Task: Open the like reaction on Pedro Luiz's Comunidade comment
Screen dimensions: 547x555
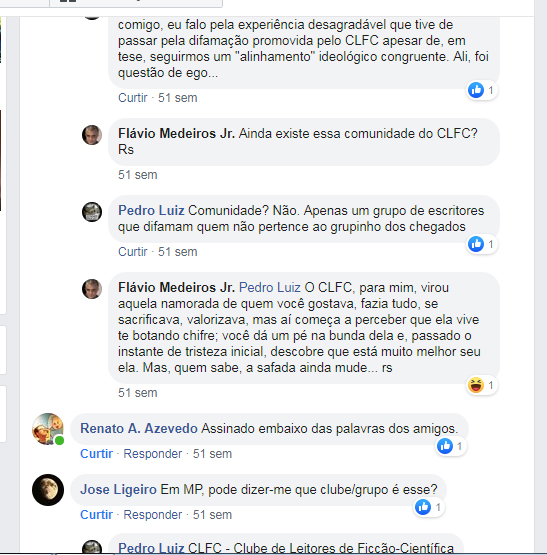Action: click(476, 244)
